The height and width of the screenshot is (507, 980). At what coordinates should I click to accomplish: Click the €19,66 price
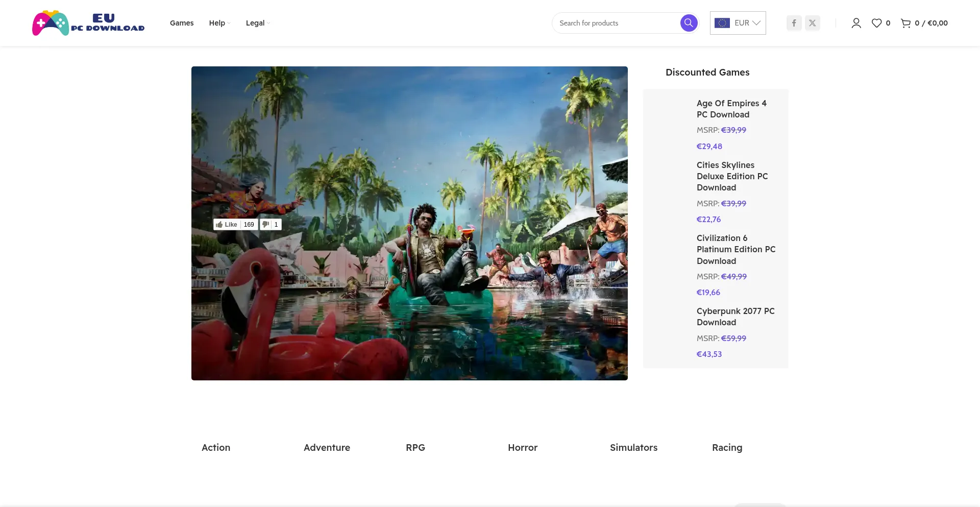tap(708, 292)
